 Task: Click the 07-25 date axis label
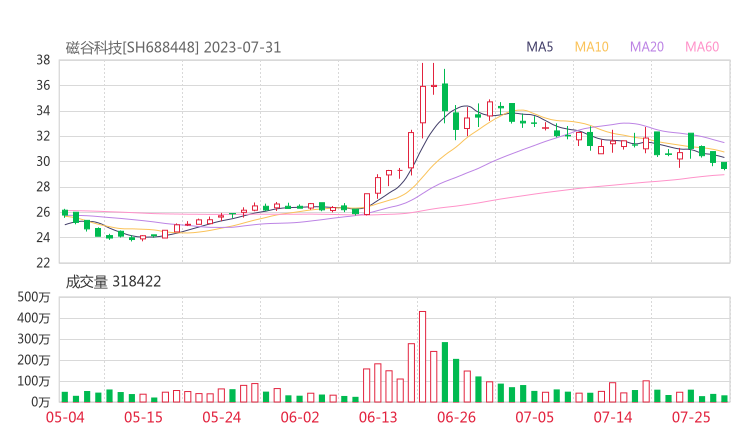[691, 417]
